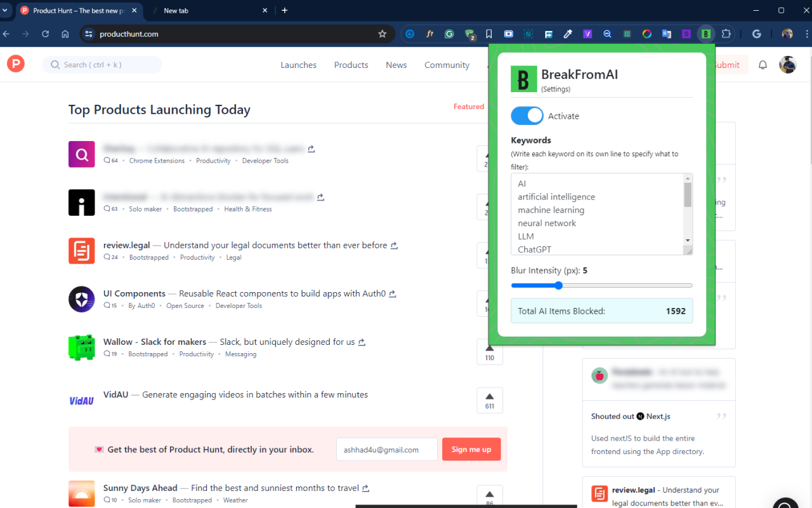The image size is (812, 508).
Task: Open the shield extension with badge 2
Action: pos(469,35)
